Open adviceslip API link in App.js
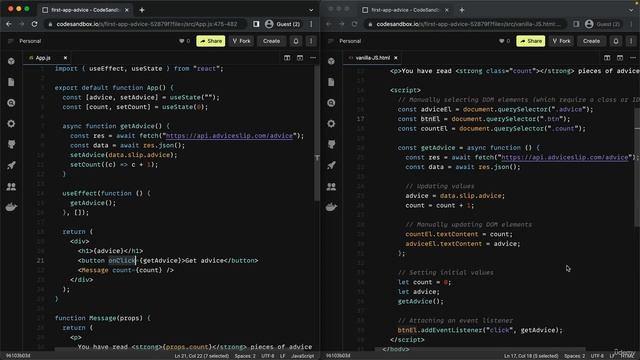Image resolution: width=640 pixels, height=360 pixels. click(x=229, y=136)
